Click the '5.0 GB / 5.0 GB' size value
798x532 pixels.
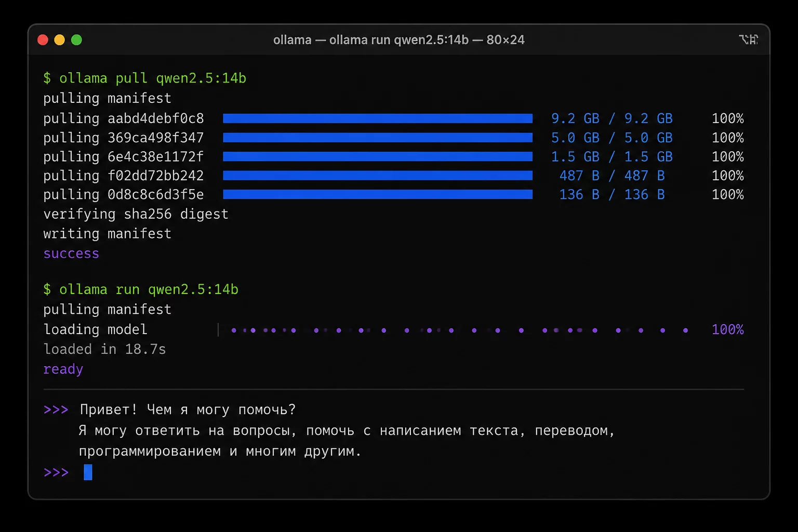pyautogui.click(x=612, y=138)
